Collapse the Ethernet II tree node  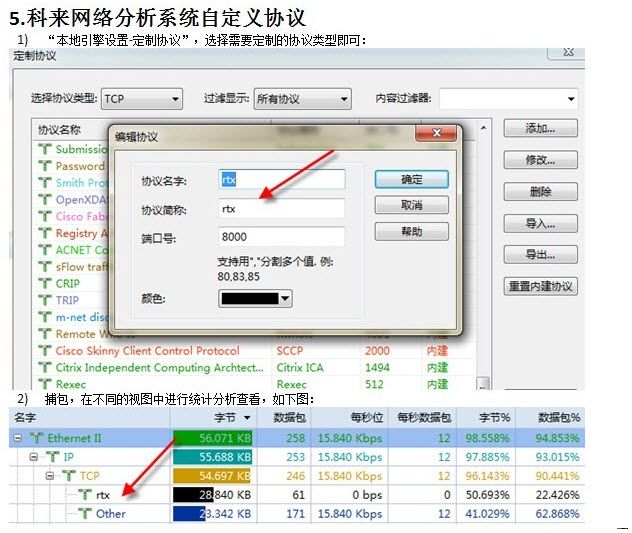(x=18, y=438)
